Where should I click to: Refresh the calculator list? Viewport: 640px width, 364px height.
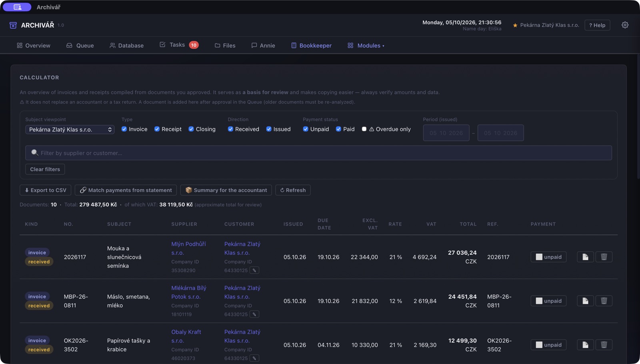[293, 190]
